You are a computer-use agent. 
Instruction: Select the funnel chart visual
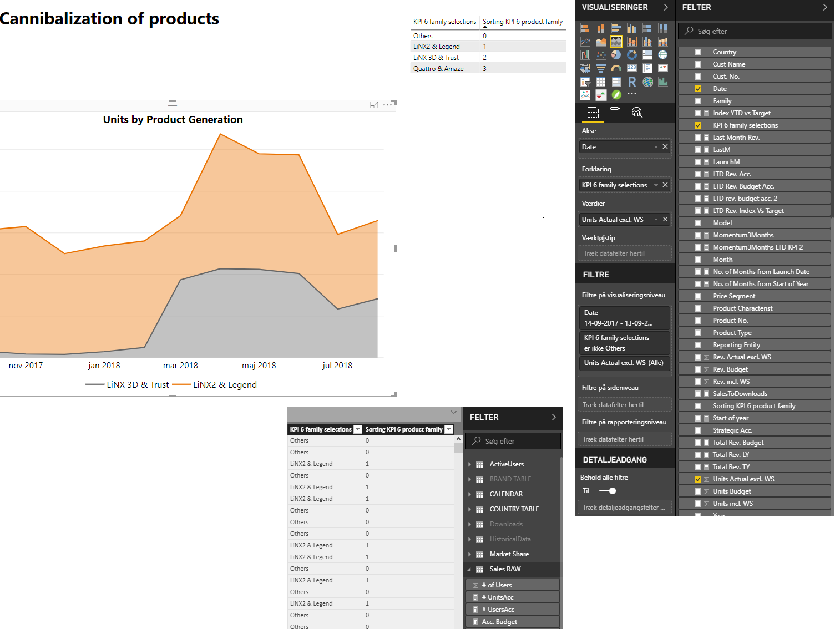pos(601,68)
